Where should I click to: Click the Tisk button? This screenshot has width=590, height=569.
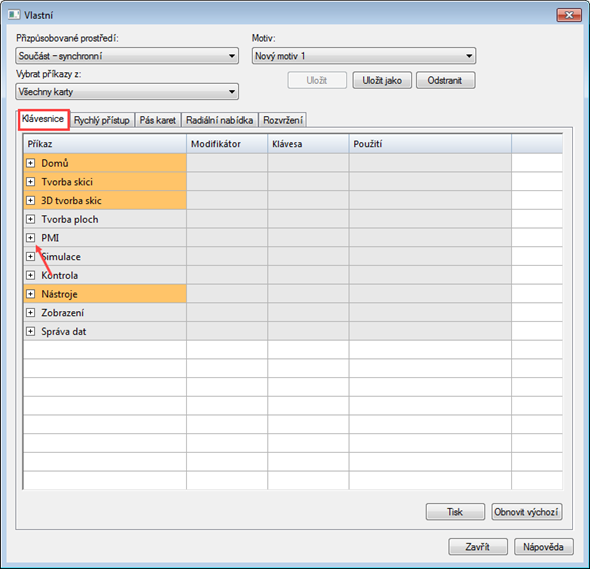(x=455, y=512)
